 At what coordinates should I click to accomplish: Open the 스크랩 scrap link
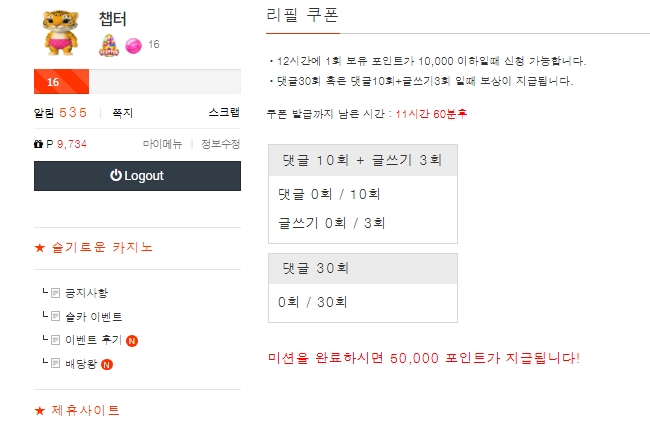tap(224, 113)
